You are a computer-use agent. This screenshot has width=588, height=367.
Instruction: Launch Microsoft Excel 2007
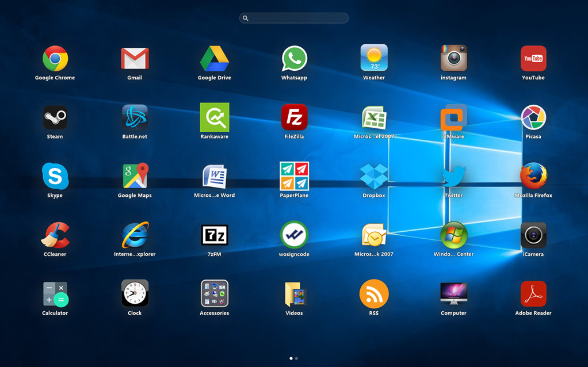point(374,117)
